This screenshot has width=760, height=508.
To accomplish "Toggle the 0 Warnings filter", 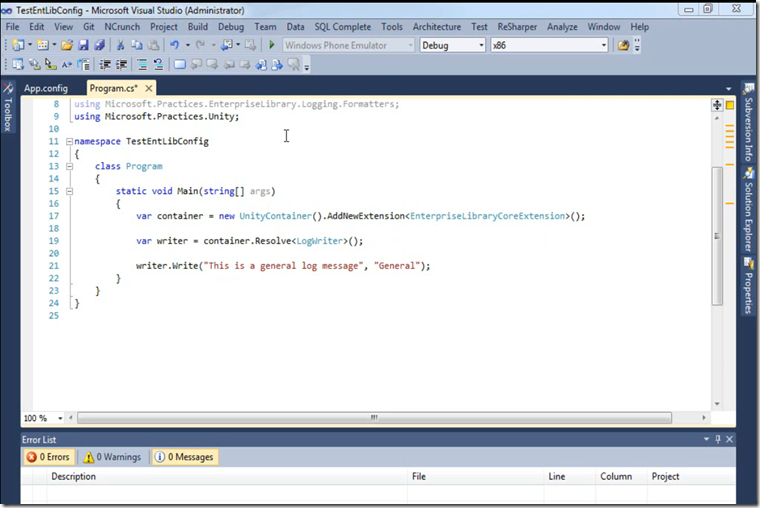I will (x=112, y=457).
